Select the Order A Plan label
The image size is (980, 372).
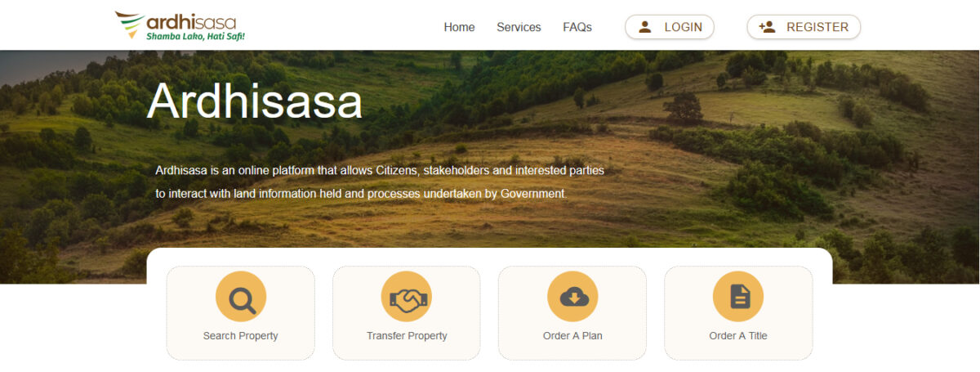572,336
